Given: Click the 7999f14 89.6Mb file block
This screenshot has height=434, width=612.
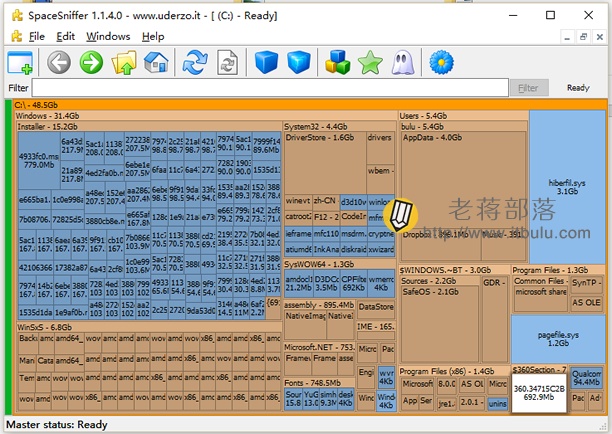Looking at the screenshot, I should (266, 146).
